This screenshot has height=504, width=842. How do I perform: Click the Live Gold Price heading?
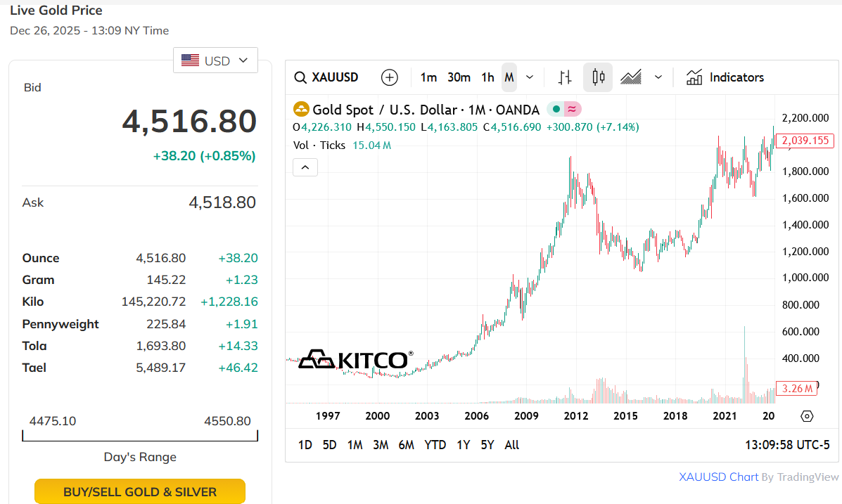tap(56, 11)
